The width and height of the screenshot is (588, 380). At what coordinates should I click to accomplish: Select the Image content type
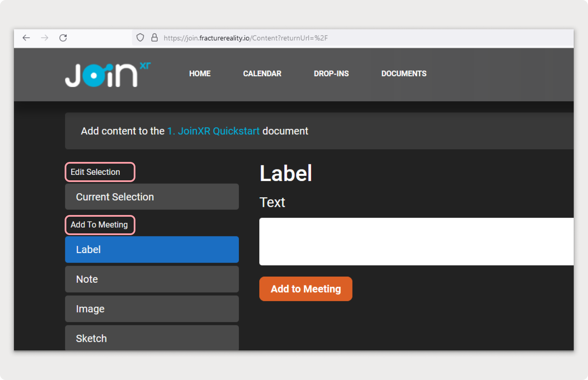[151, 309]
